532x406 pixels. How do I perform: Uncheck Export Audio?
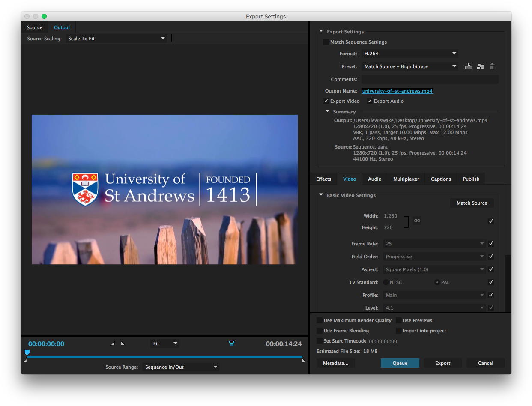[370, 101]
